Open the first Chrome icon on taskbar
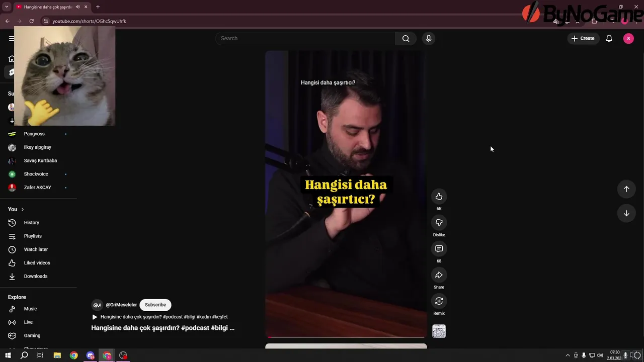 (74, 355)
